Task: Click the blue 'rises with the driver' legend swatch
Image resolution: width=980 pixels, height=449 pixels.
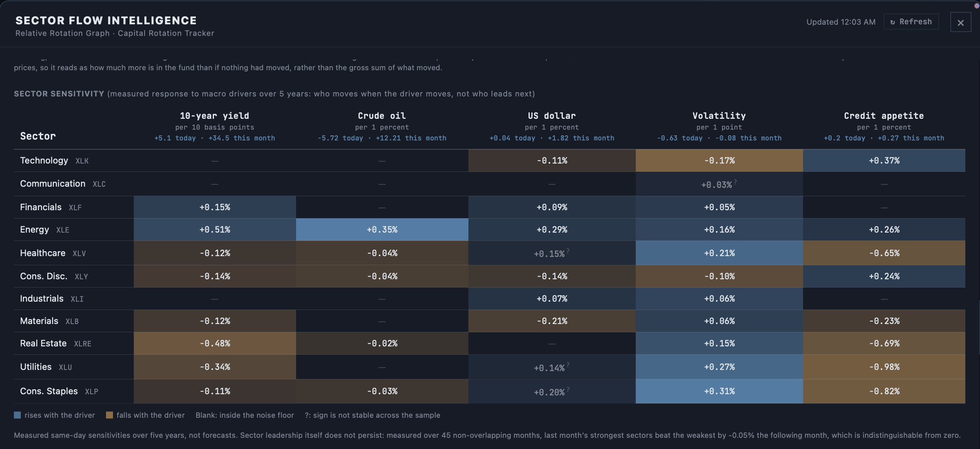Action: (x=17, y=415)
